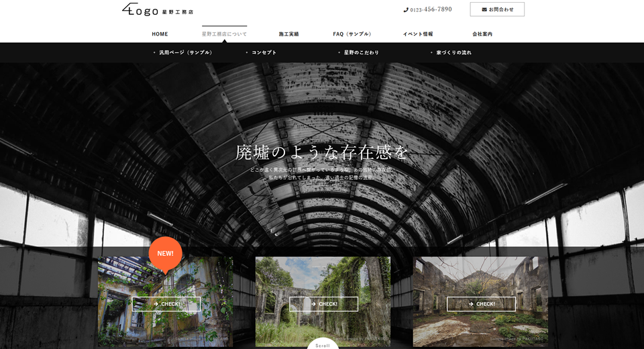Click CHECK! on the middle ivy-arch card

pyautogui.click(x=323, y=304)
